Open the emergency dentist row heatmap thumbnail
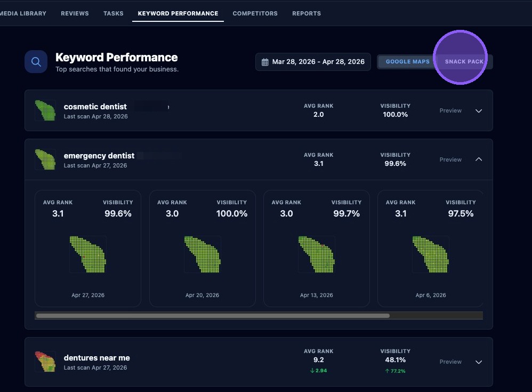The height and width of the screenshot is (392, 532). 45,159
